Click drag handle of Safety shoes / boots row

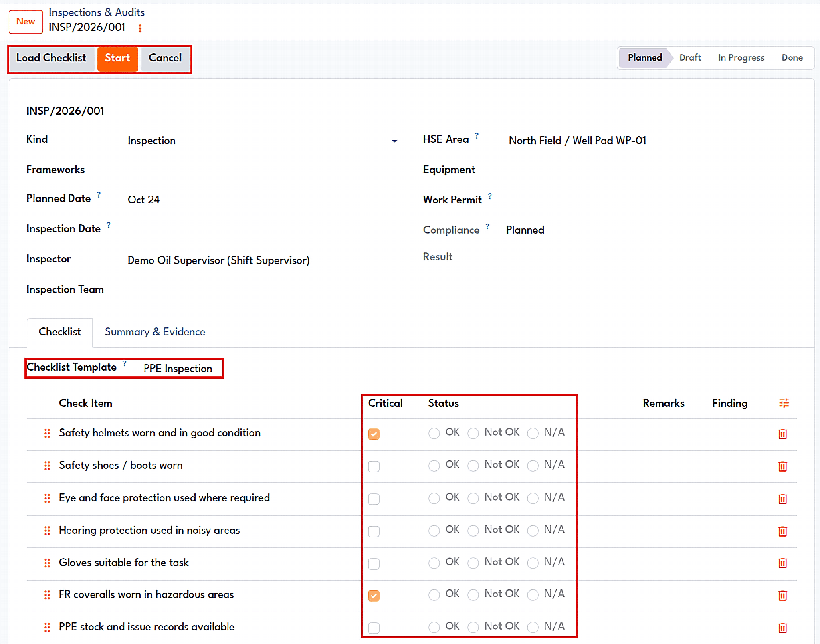(47, 466)
